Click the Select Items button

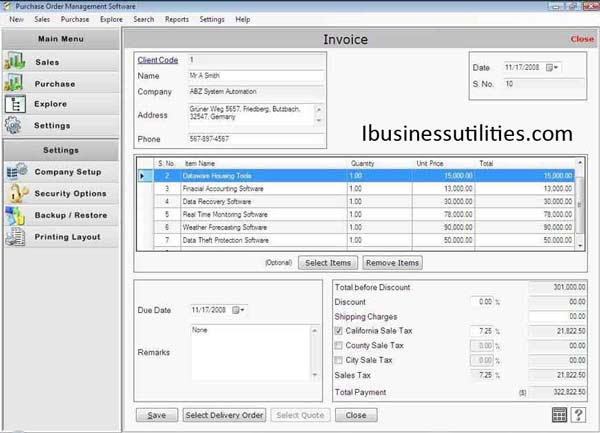coord(328,263)
